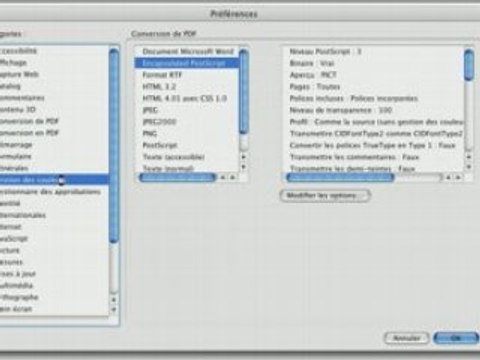Screen dimensions: 480x360
Task: Select Document Microsoft Word format
Action: tap(187, 52)
